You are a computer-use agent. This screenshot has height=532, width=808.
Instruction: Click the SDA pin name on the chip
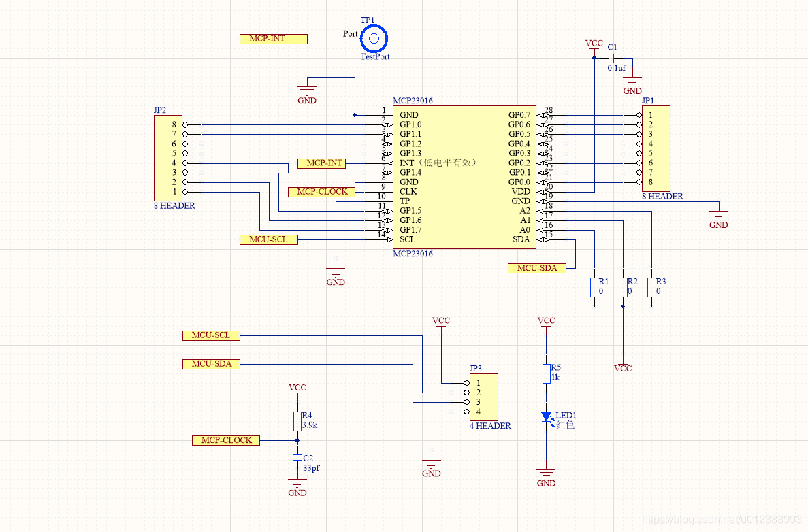521,239
